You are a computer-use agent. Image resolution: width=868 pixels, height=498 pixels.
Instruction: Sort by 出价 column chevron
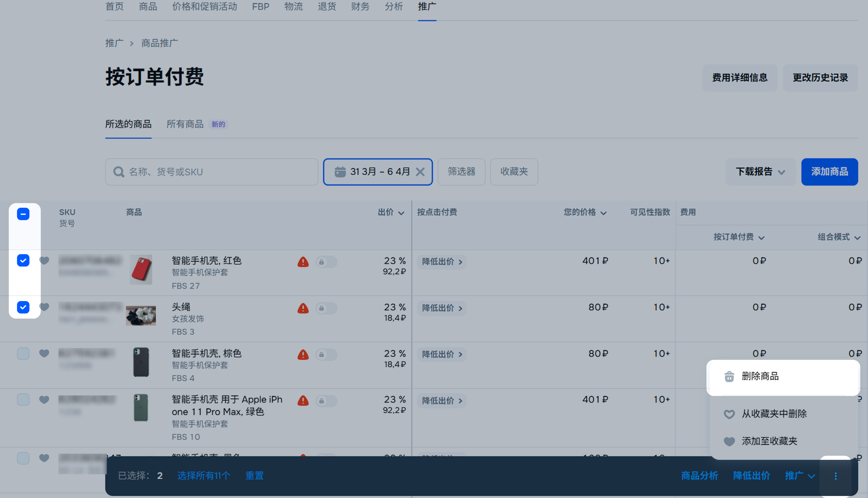point(401,213)
